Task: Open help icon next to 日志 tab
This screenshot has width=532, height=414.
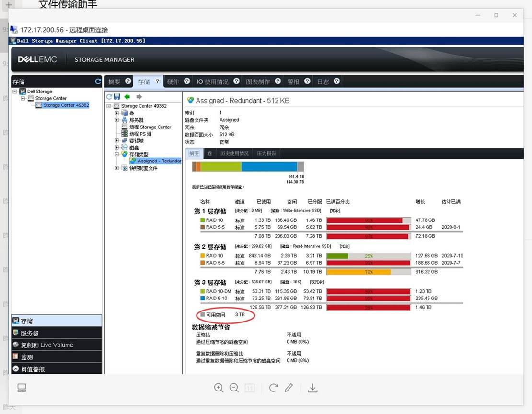Action: [336, 81]
